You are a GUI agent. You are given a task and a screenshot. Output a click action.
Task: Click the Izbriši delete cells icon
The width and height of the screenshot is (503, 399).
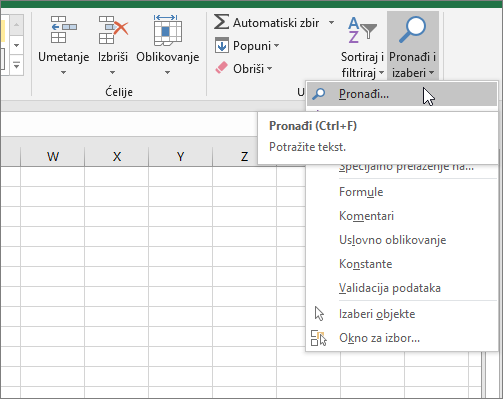point(113,29)
